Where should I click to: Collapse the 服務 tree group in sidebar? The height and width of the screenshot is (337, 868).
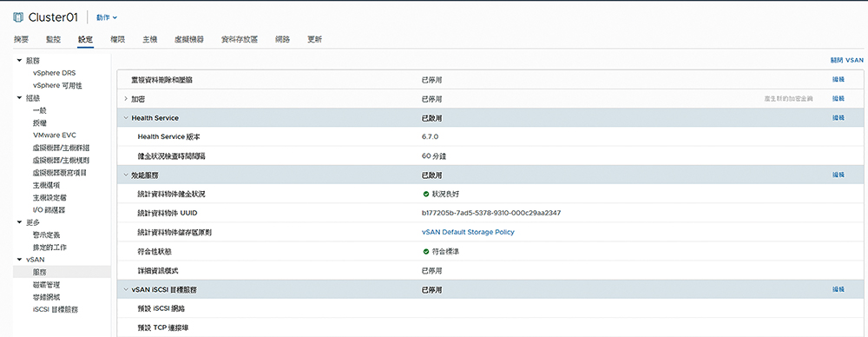click(x=19, y=61)
